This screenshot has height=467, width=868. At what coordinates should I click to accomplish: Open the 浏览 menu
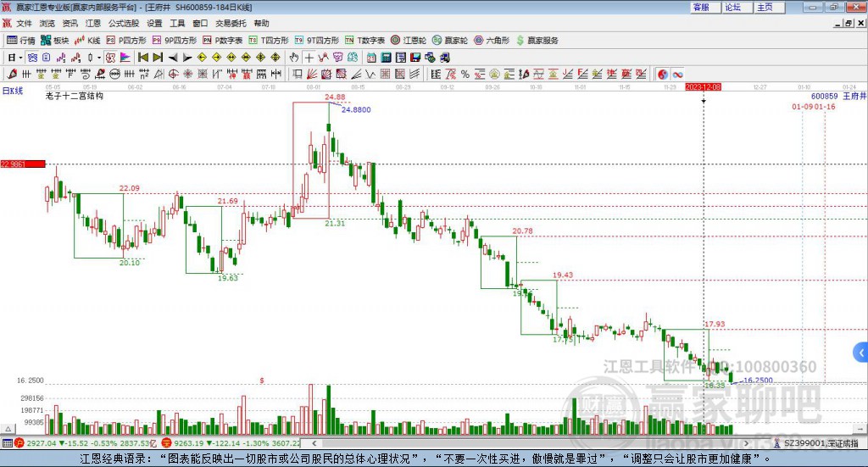pos(47,23)
